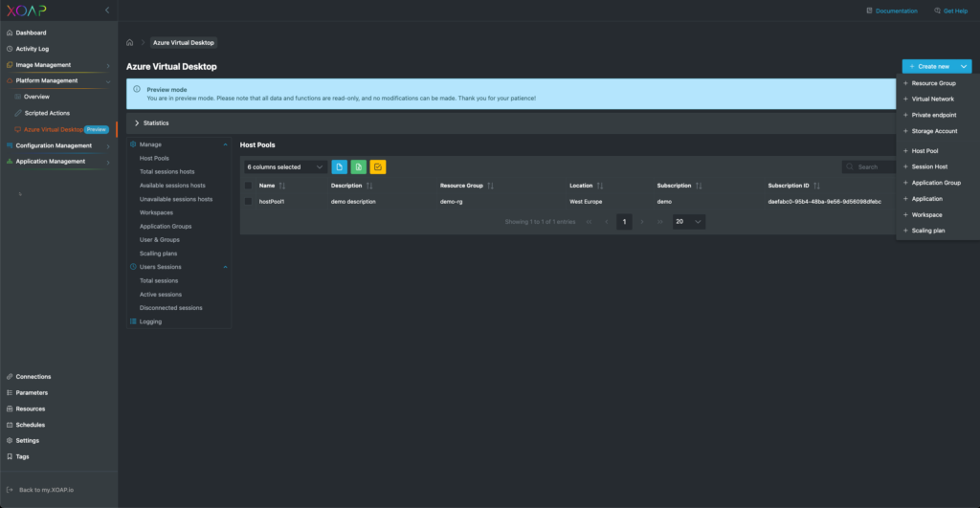The height and width of the screenshot is (508, 980).
Task: Click the Tags bookmark icon
Action: tap(10, 456)
